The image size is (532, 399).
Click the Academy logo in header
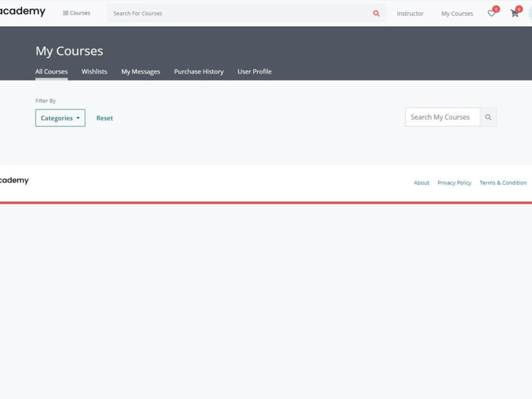click(x=22, y=11)
